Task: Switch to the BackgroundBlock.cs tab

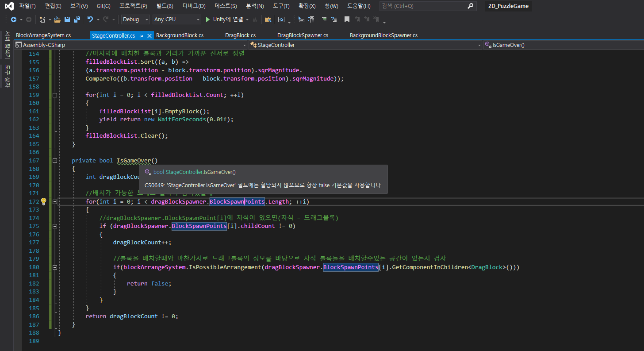Action: [x=180, y=35]
